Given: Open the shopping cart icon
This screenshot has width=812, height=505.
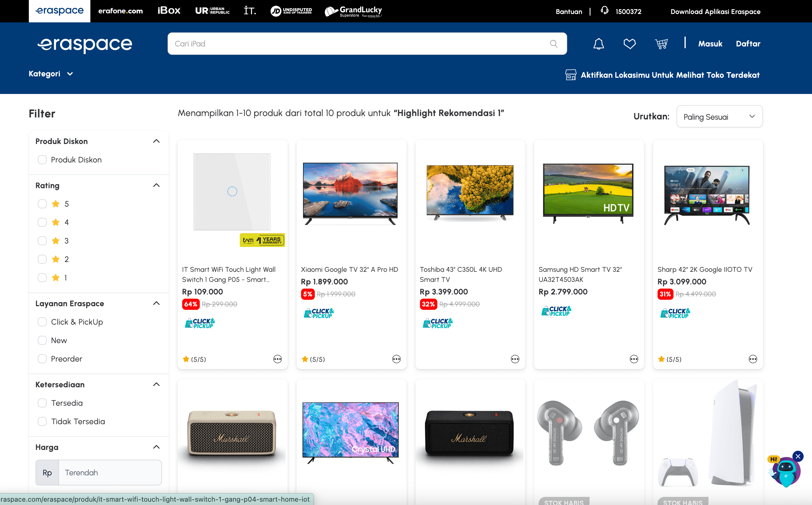Looking at the screenshot, I should (661, 44).
